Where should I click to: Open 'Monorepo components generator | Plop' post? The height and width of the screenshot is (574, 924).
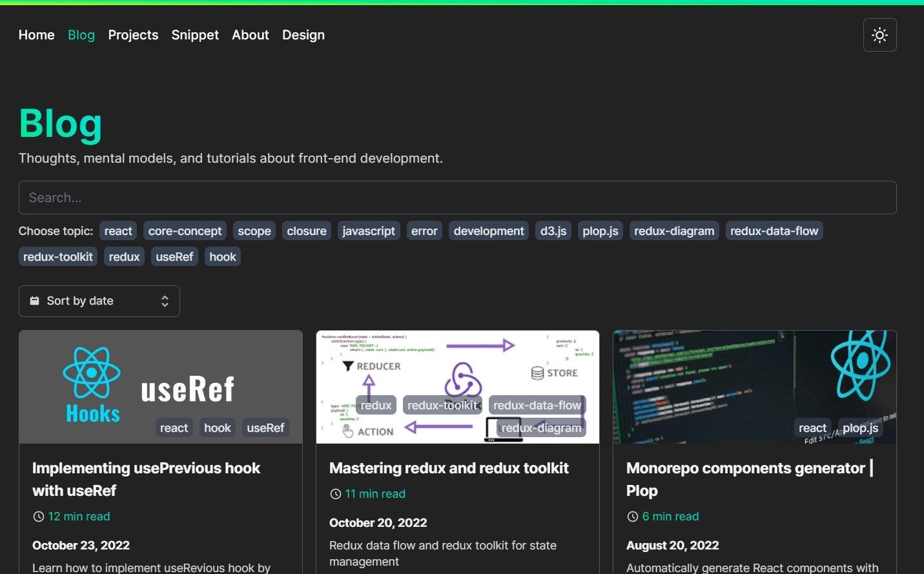coord(750,479)
